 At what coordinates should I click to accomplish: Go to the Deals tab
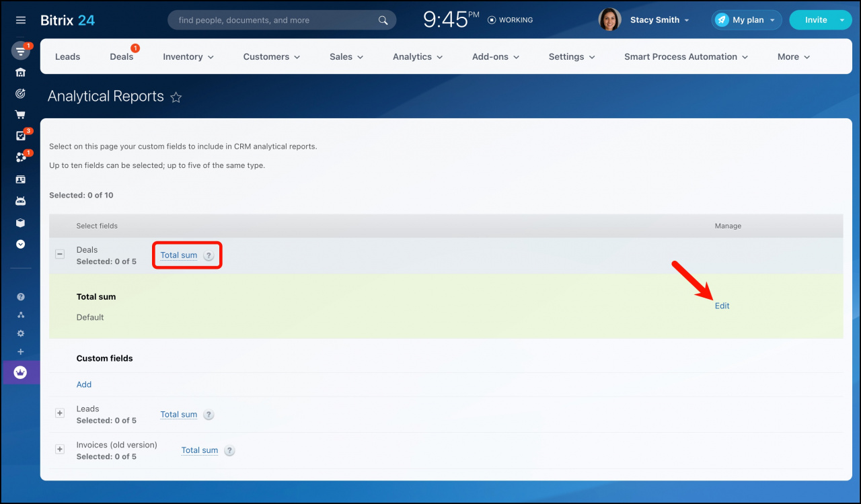pos(122,56)
